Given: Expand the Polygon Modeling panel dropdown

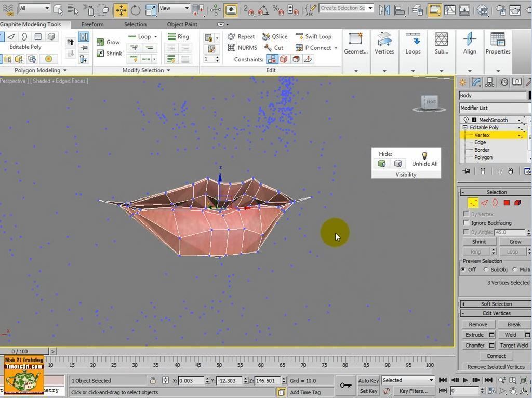Looking at the screenshot, I should (x=65, y=70).
